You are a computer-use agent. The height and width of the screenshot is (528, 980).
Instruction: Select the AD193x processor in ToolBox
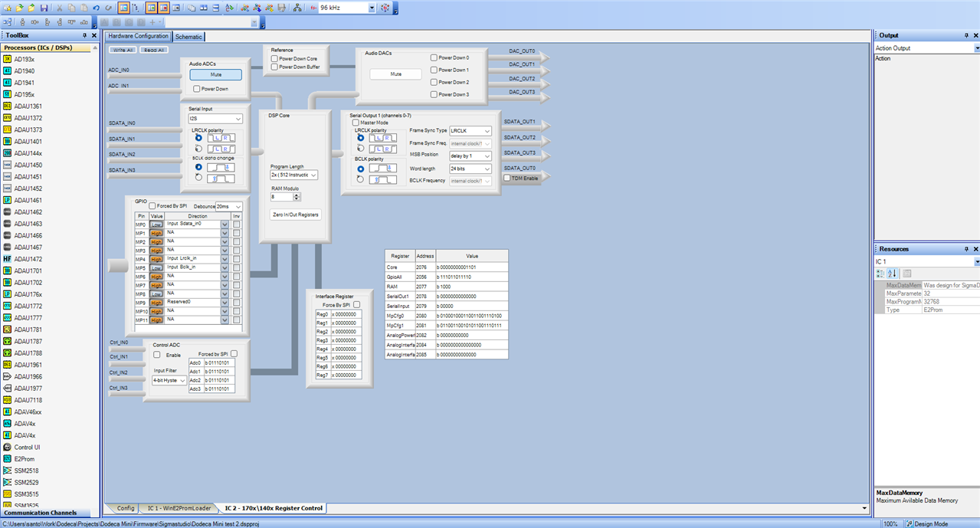tap(24, 59)
